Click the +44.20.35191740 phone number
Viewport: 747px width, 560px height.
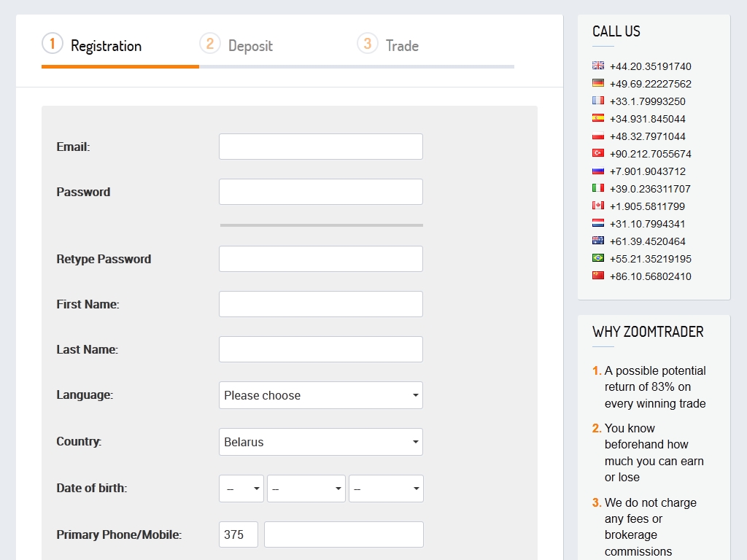(650, 66)
